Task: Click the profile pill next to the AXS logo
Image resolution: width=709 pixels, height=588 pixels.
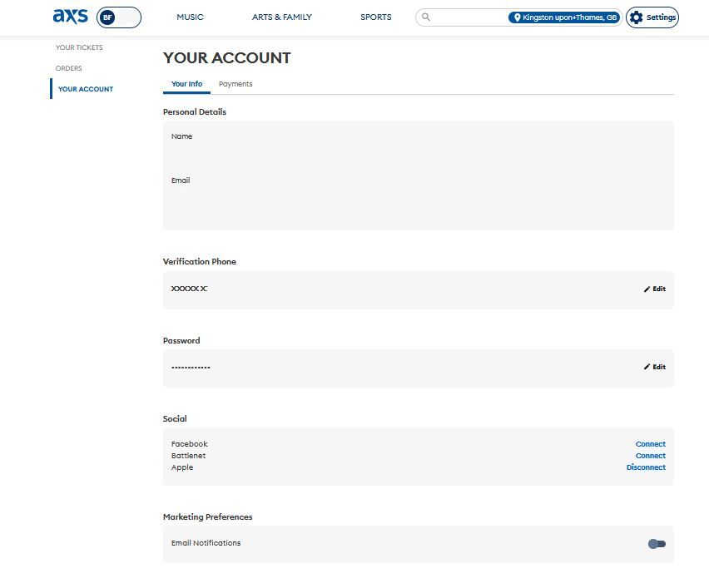Action: pos(119,16)
